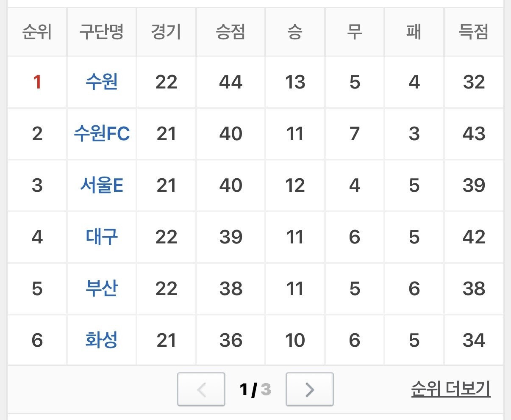This screenshot has width=511, height=420.
Task: Click the page indicator 1/3
Action: click(x=255, y=389)
